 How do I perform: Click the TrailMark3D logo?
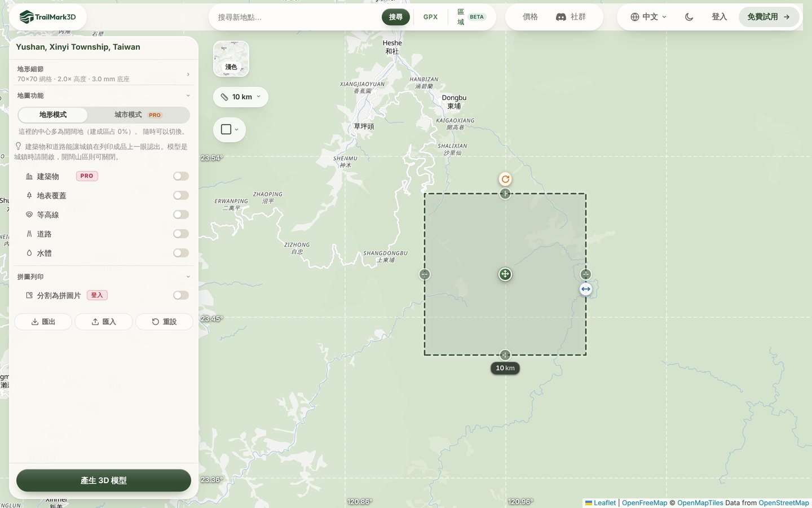click(x=47, y=17)
